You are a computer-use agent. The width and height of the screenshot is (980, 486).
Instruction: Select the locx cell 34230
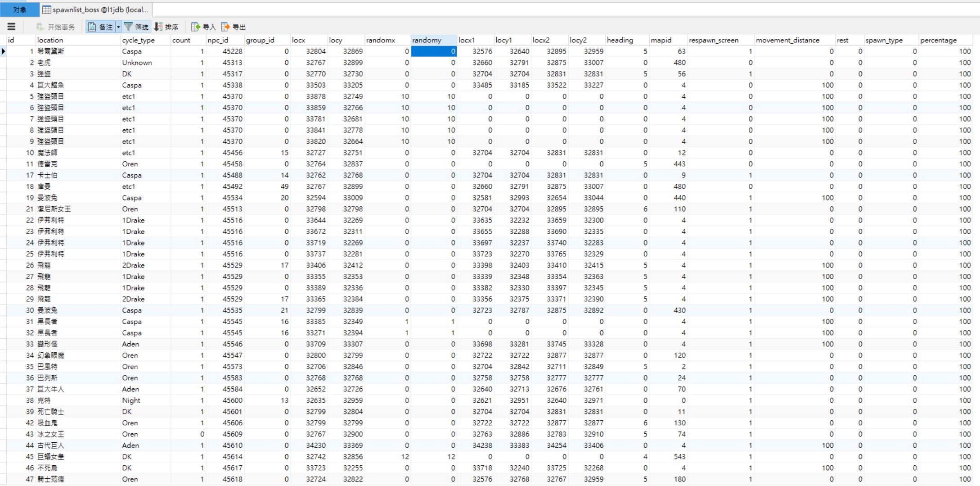click(x=309, y=445)
